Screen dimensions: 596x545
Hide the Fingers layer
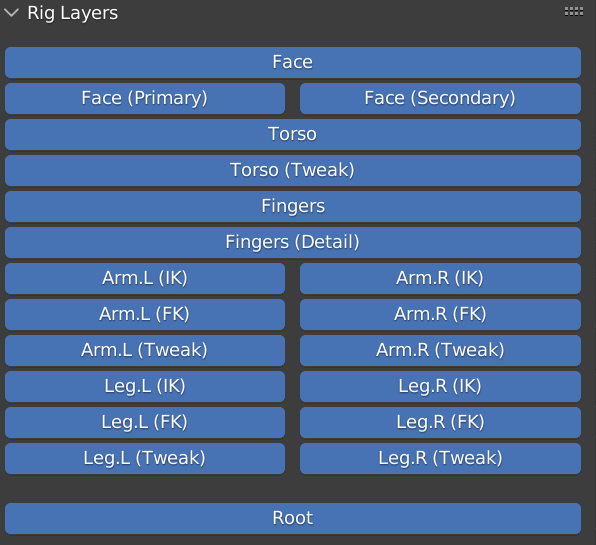pyautogui.click(x=293, y=206)
